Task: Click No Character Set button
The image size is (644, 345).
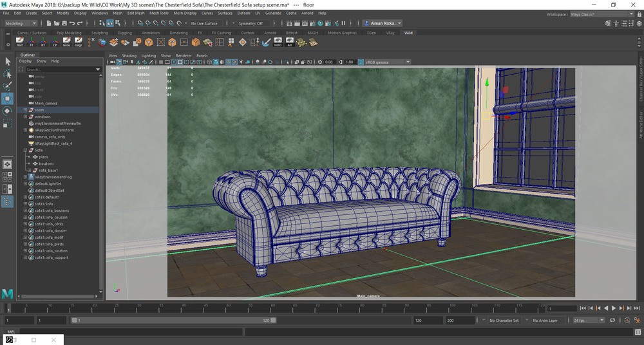Action: (504, 321)
